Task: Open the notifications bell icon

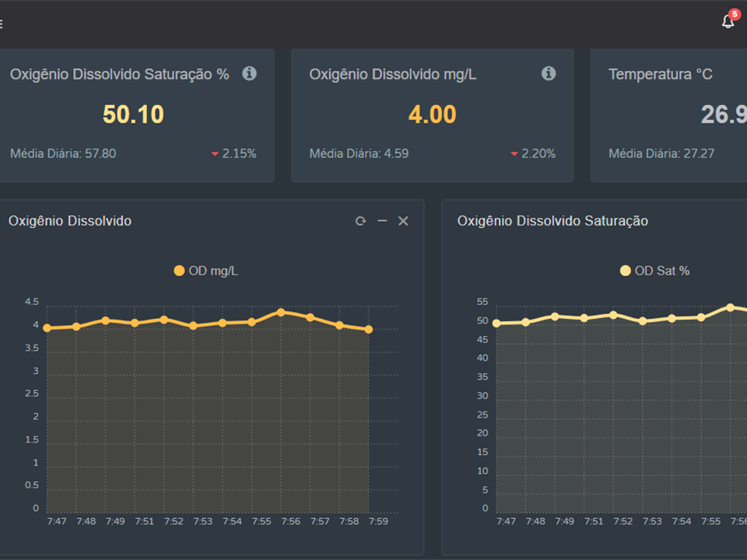Action: click(x=728, y=23)
